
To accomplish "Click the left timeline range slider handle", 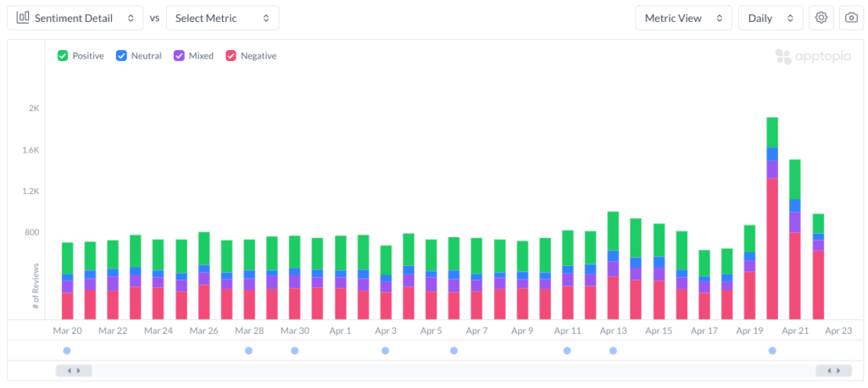I will (x=74, y=370).
